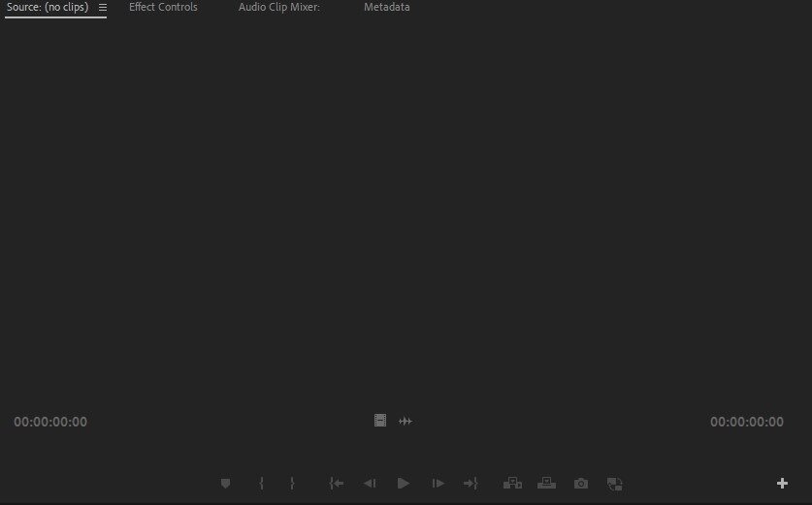The width and height of the screenshot is (812, 505).
Task: Switch to the Metadata tab
Action: (387, 7)
